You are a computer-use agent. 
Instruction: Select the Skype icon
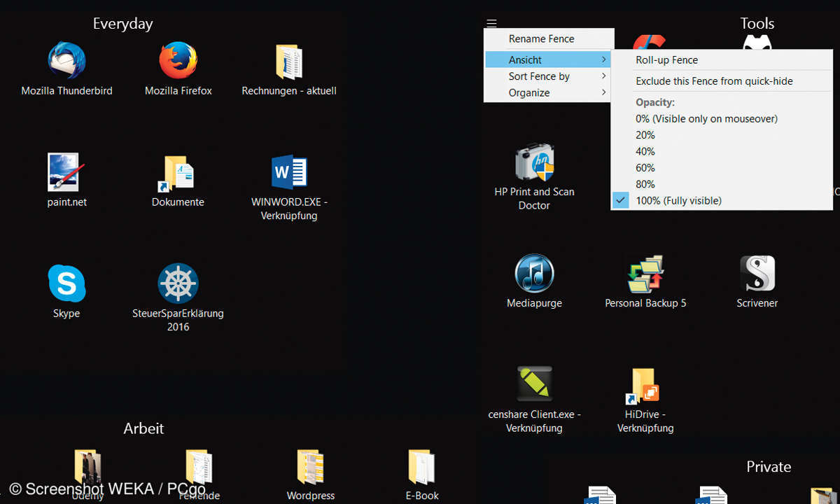point(66,283)
